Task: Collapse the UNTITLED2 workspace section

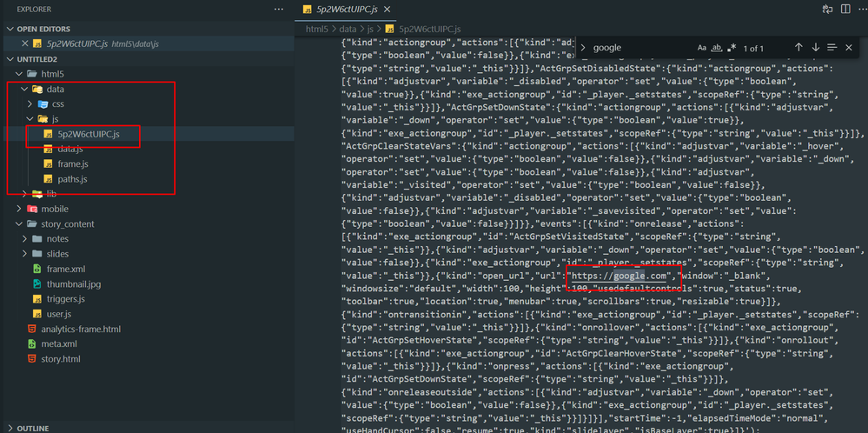Action: [x=10, y=59]
